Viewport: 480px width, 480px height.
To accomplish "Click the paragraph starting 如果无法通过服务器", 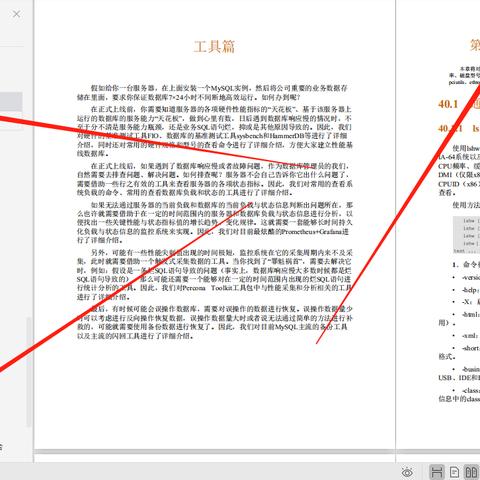I will 214,222.
